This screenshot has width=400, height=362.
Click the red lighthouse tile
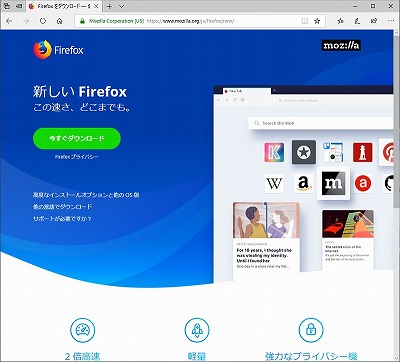point(362,152)
